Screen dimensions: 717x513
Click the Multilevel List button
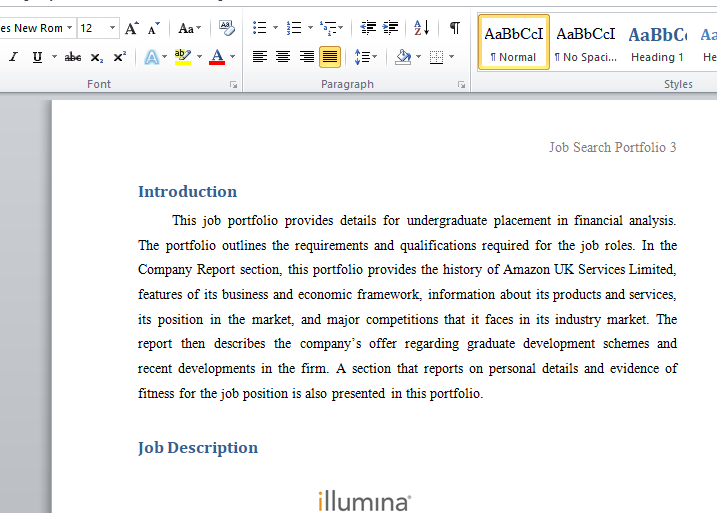coord(332,28)
